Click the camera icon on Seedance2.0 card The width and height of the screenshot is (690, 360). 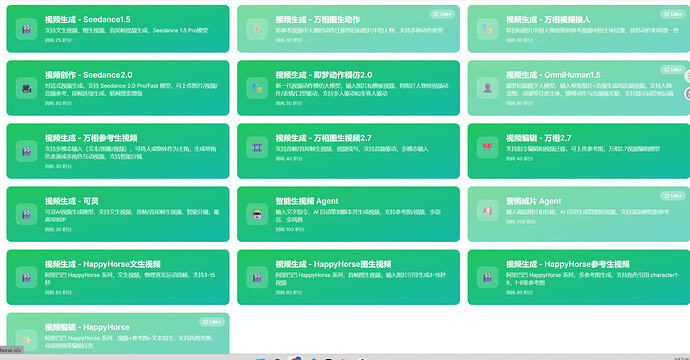coord(26,88)
